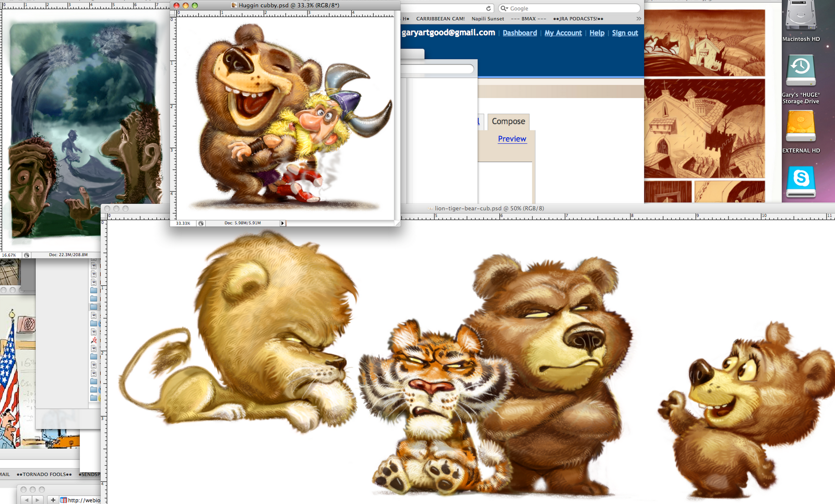Click the Preview link
This screenshot has width=835, height=504.
pyautogui.click(x=512, y=139)
